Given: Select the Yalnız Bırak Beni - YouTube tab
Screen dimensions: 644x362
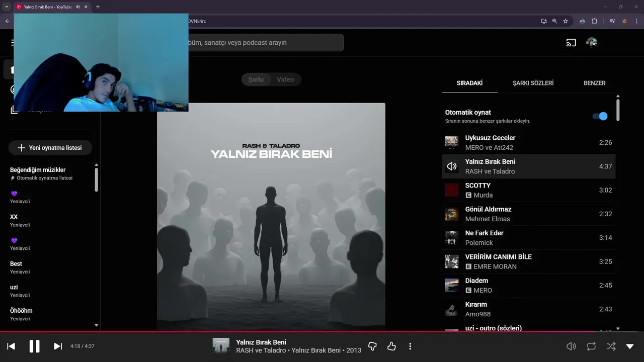Looking at the screenshot, I should coord(52,7).
